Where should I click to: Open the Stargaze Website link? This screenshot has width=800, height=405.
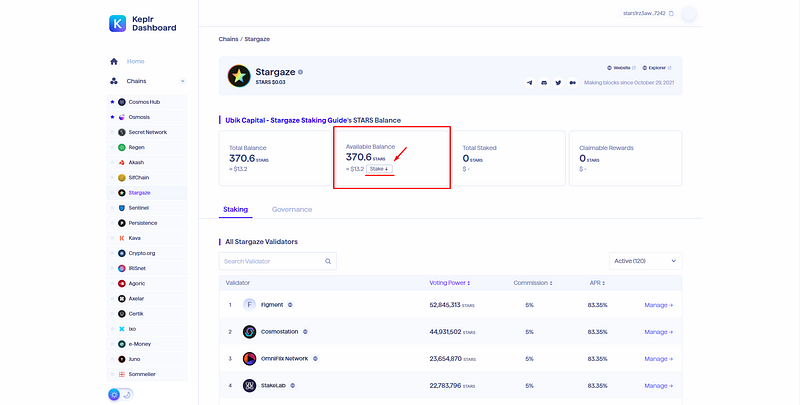pos(621,68)
